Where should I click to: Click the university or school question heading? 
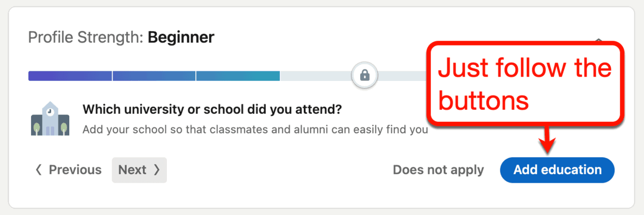(x=212, y=110)
